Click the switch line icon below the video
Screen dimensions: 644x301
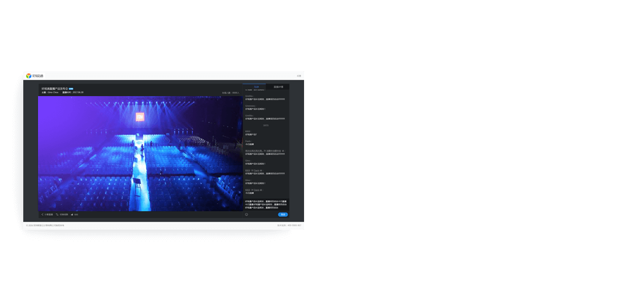[57, 214]
